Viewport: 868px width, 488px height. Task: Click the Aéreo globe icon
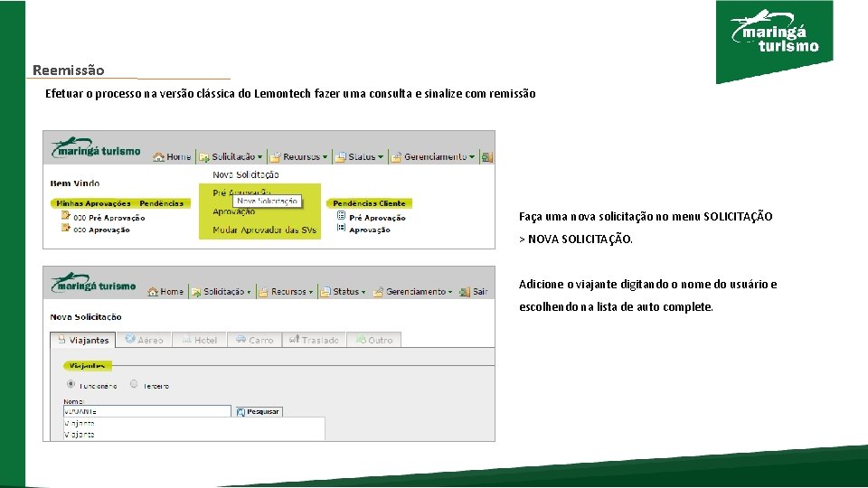click(130, 339)
